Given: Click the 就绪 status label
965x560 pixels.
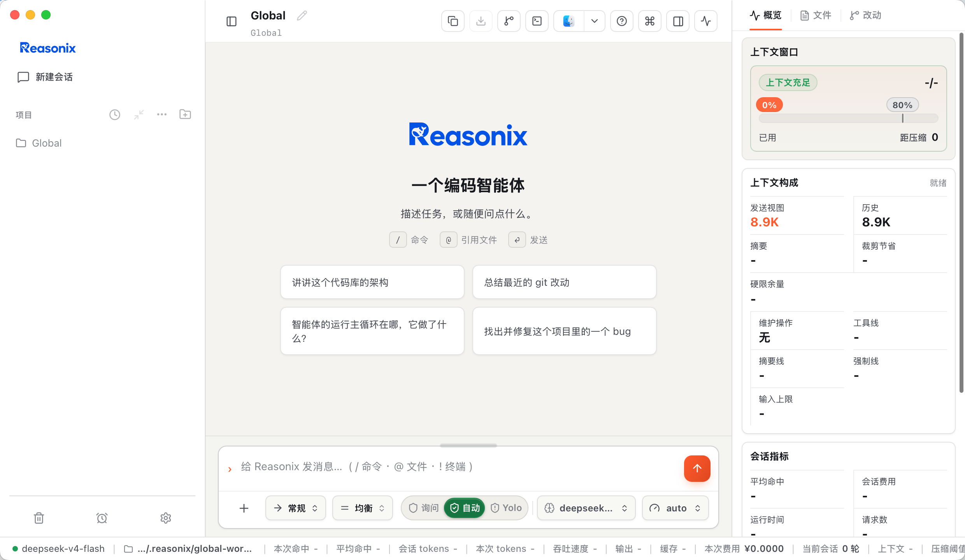Looking at the screenshot, I should (x=938, y=183).
